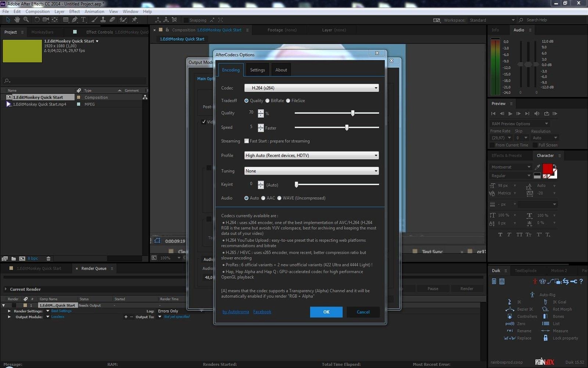Click the Duik Rot Morph icon
588x368 pixels.
click(545, 309)
